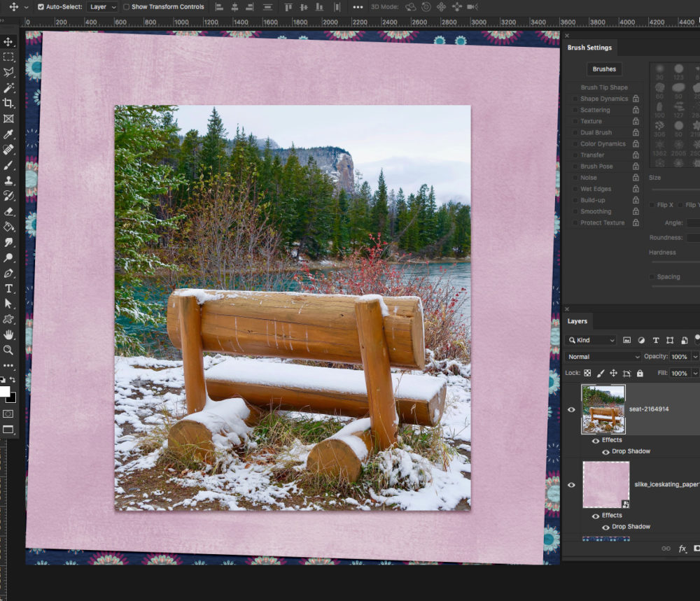700x601 pixels.
Task: Pick the Eraser tool
Action: pyautogui.click(x=8, y=211)
